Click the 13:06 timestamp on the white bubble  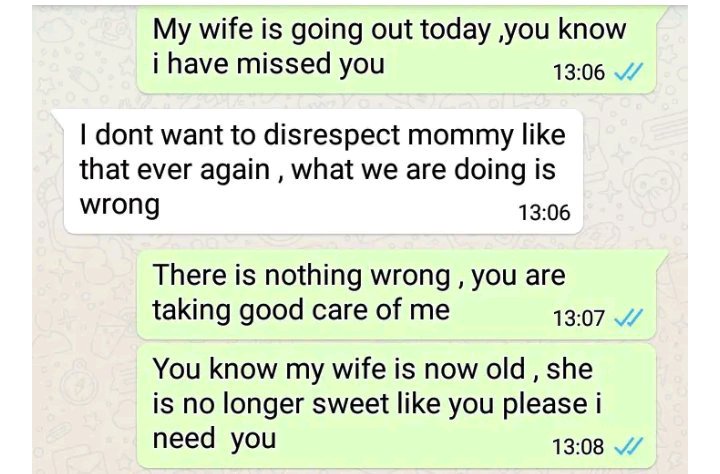tap(543, 213)
